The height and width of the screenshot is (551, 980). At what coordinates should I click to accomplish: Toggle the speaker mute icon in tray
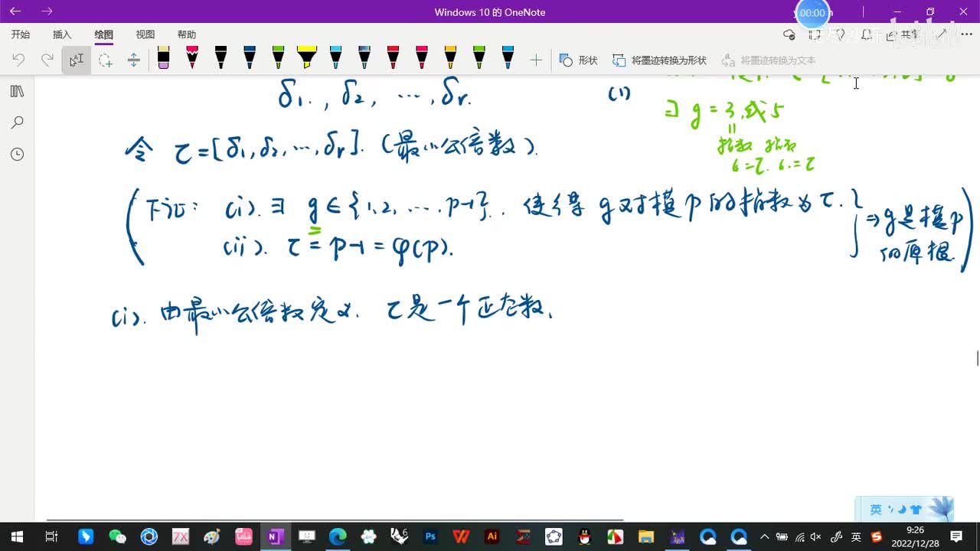coord(816,536)
